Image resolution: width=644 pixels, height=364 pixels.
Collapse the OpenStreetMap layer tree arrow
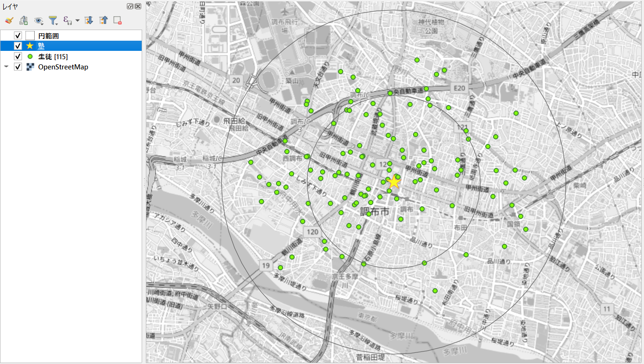point(6,67)
